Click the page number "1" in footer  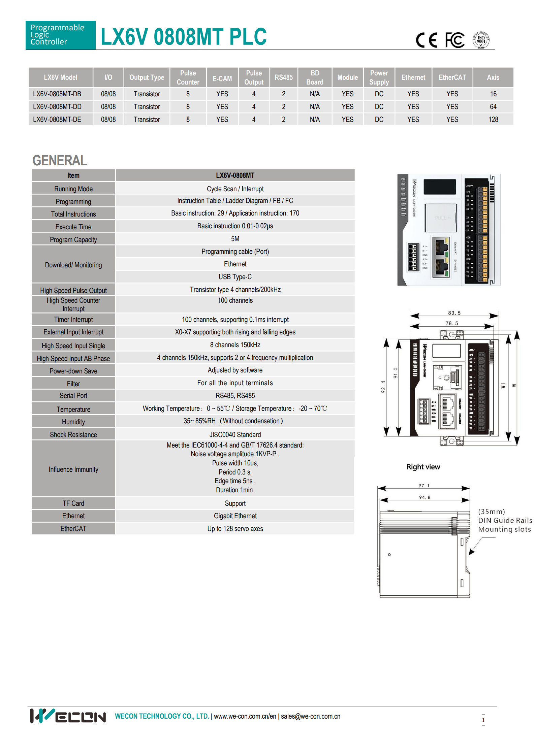pos(483,720)
